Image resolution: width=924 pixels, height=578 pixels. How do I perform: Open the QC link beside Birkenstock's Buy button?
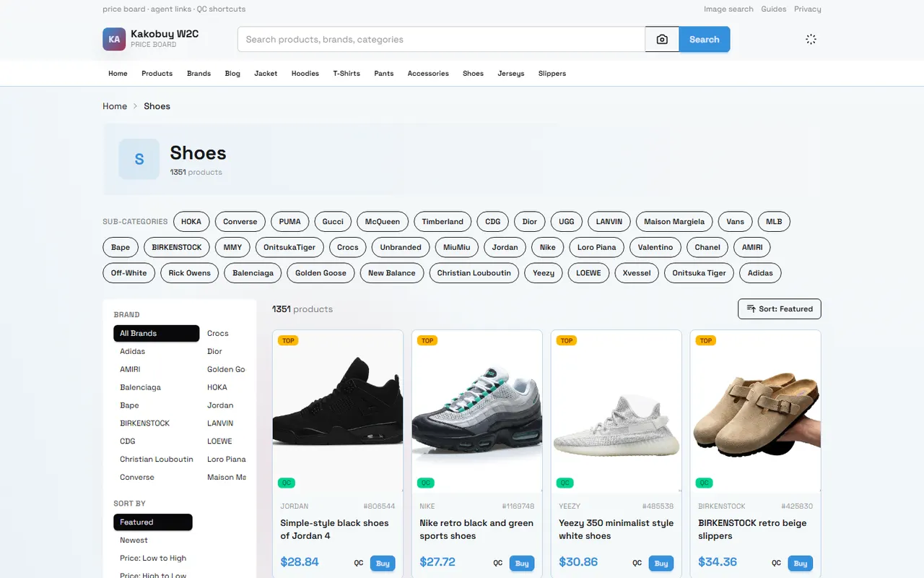[x=776, y=564]
